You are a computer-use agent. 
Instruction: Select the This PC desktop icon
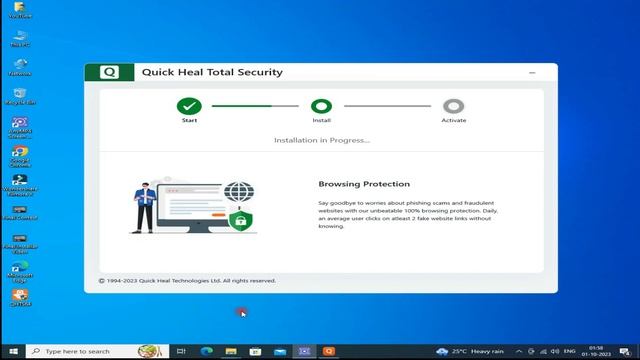tap(20, 39)
